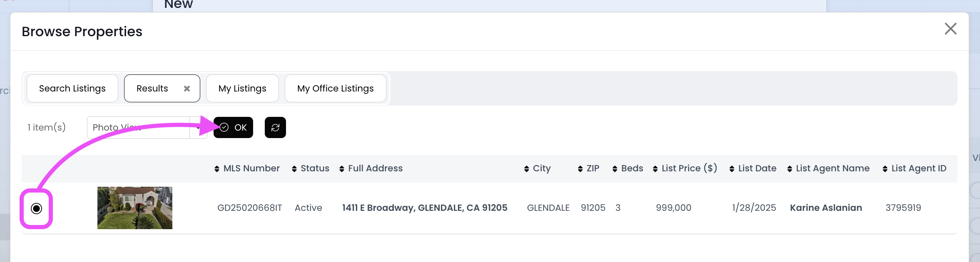980x262 pixels.
Task: Switch to the Search Listings tab
Action: (x=72, y=89)
